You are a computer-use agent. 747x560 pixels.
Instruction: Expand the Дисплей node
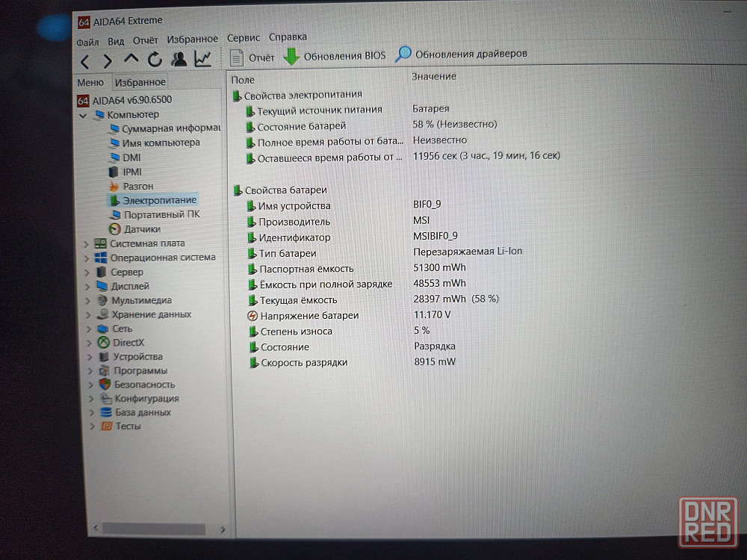[x=87, y=287]
